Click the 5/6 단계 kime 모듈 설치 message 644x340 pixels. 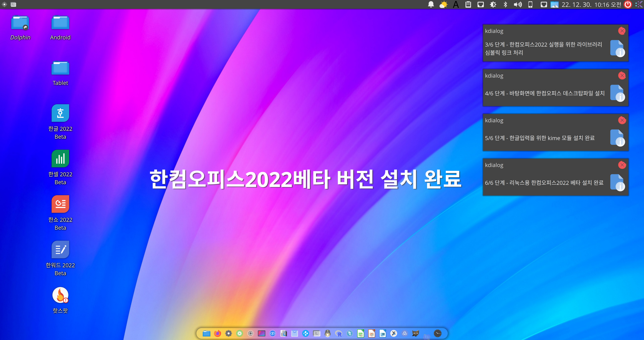pos(540,138)
